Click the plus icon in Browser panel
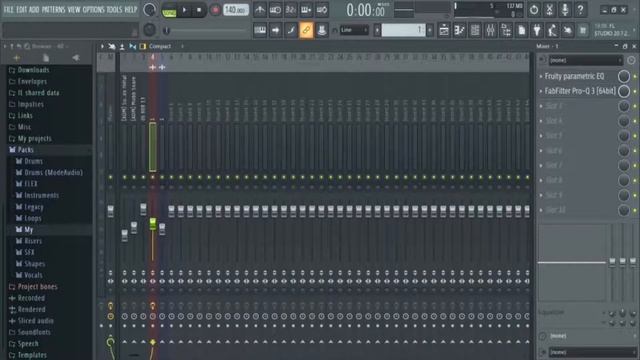The image size is (640, 360). pyautogui.click(x=17, y=58)
